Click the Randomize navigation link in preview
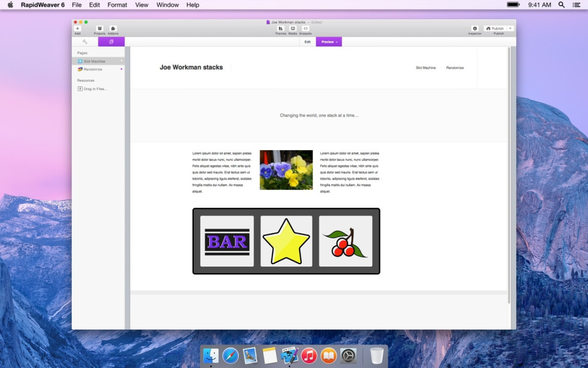Screen dimensions: 588x368 [x=455, y=68]
